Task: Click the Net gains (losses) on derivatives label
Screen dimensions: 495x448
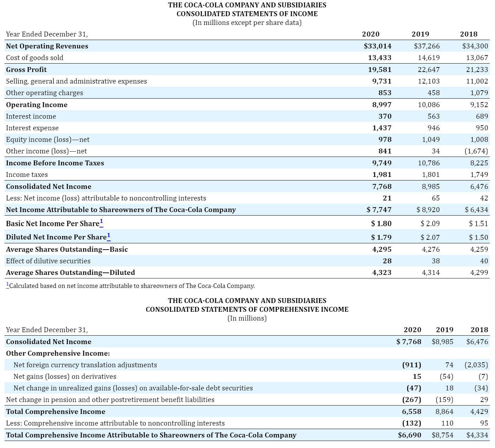Action: (x=65, y=376)
